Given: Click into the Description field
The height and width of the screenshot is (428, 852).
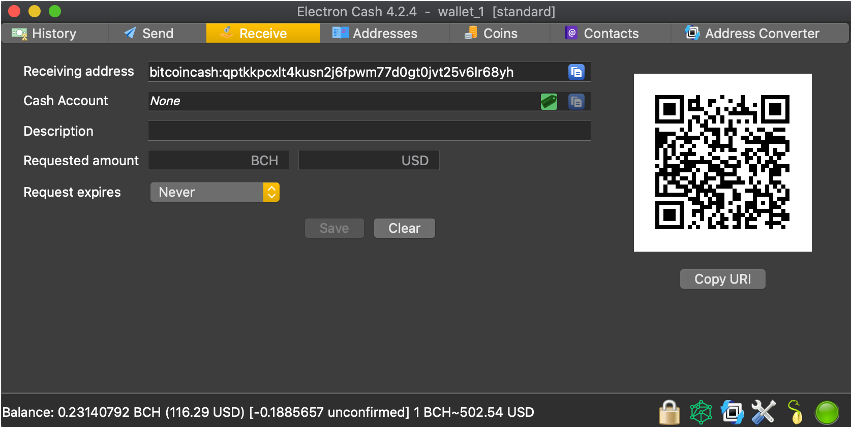Looking at the screenshot, I should coord(369,131).
